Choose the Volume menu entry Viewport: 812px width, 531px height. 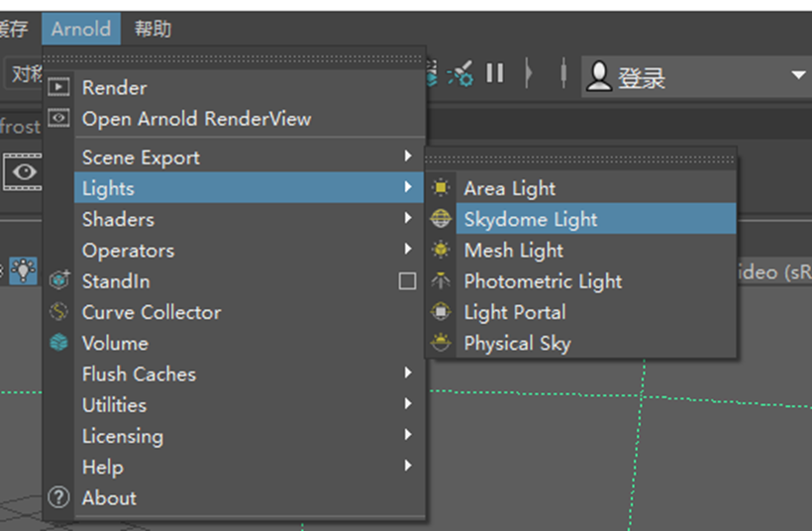(x=251, y=343)
